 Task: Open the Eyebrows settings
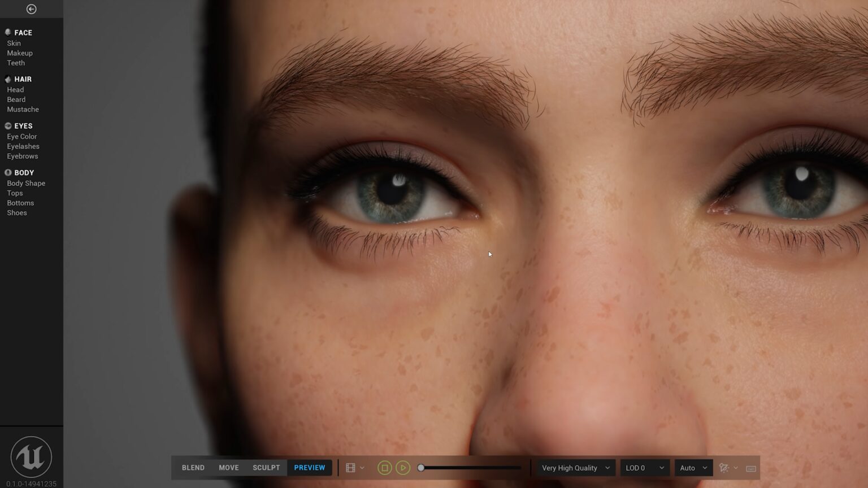pyautogui.click(x=23, y=156)
